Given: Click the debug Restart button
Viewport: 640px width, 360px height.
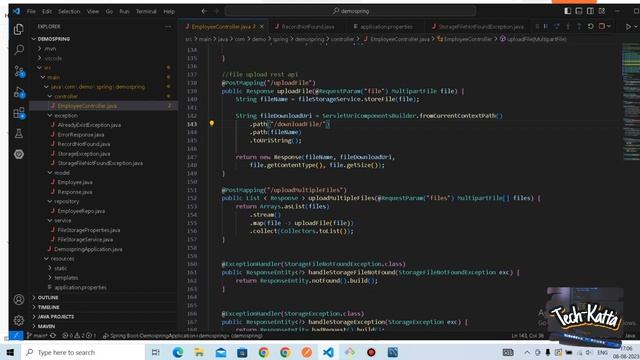Looking at the screenshot, I should tap(590, 27).
